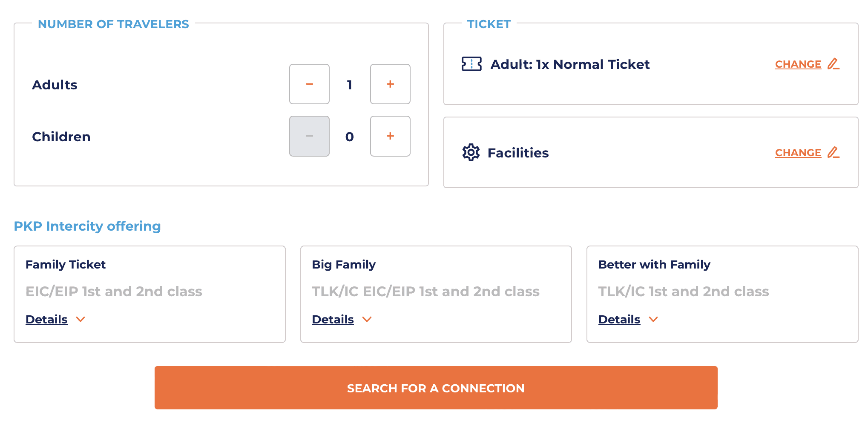
Task: Click the pencil icon next to Facilities CHANGE
Action: click(x=834, y=152)
